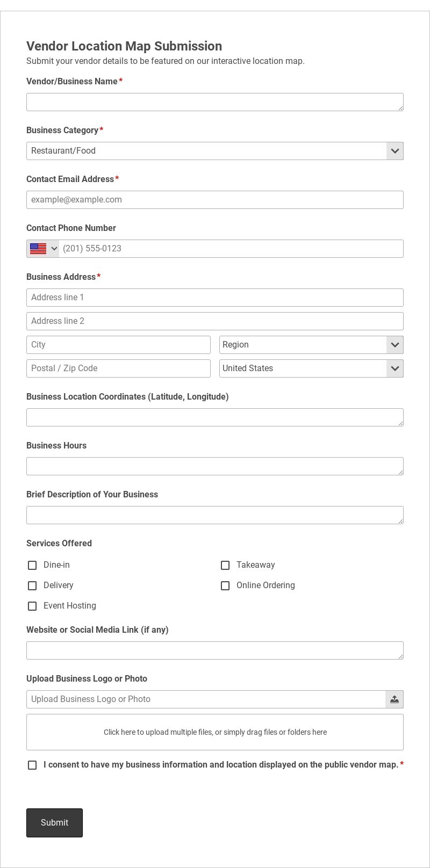430x868 pixels.
Task: Click the Vendor Location Map Submission heading
Action: coord(124,46)
